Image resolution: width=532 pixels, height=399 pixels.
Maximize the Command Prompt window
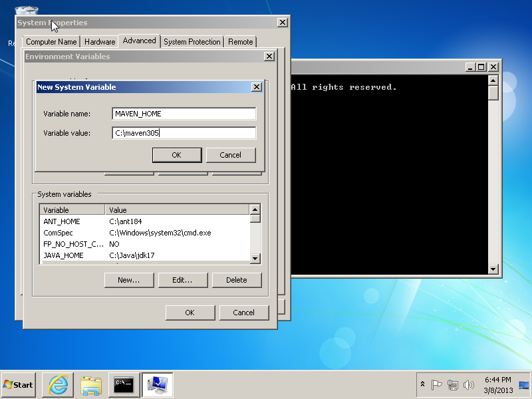pyautogui.click(x=481, y=67)
